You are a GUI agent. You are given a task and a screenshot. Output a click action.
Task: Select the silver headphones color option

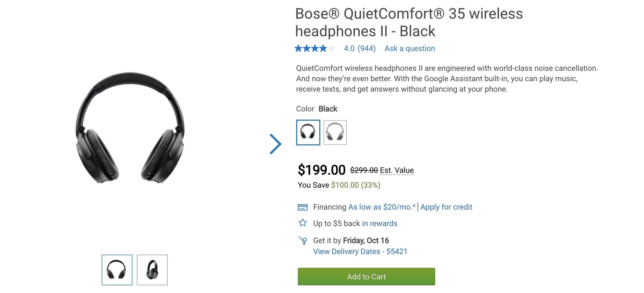click(x=334, y=133)
